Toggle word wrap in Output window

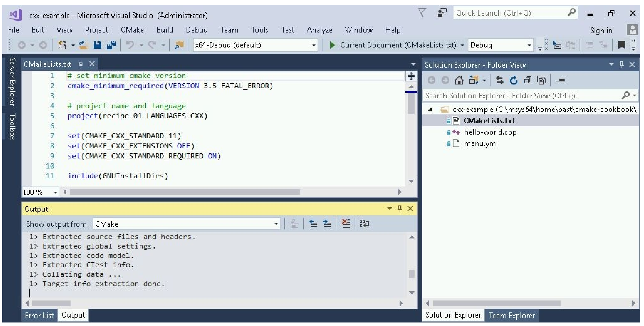364,223
